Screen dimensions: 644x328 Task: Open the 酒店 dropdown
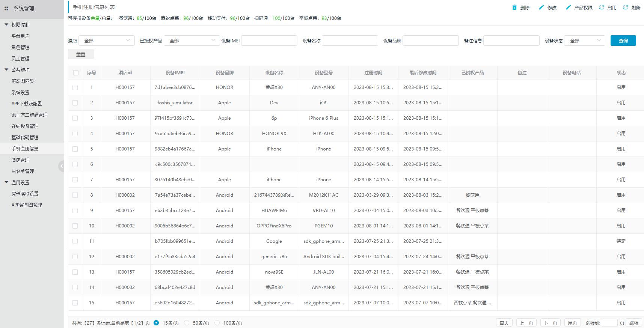pyautogui.click(x=107, y=41)
